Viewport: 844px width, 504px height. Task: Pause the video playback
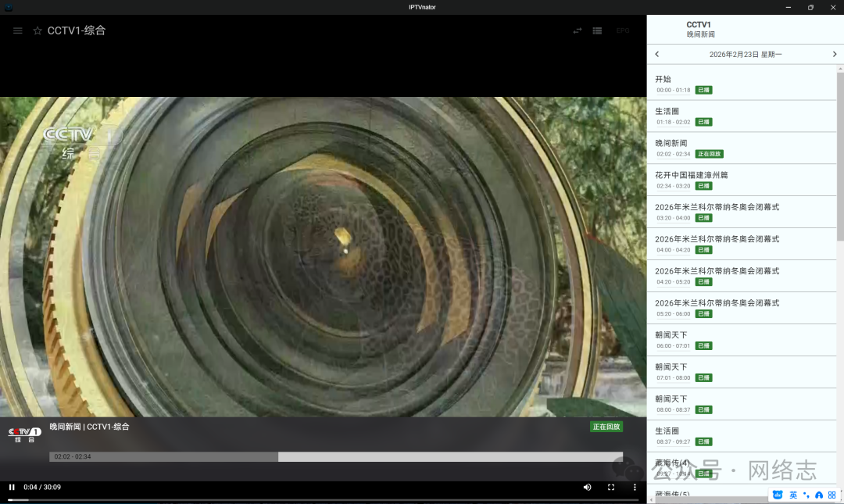[x=12, y=487]
